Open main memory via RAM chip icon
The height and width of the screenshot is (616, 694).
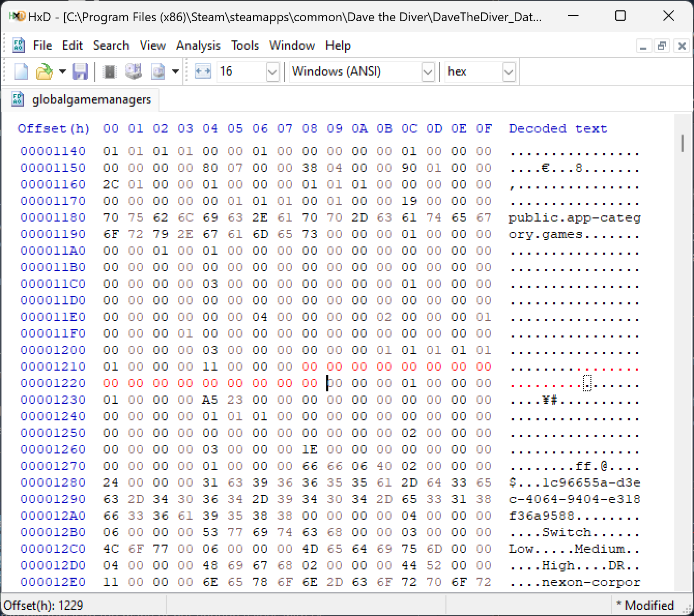pos(109,71)
